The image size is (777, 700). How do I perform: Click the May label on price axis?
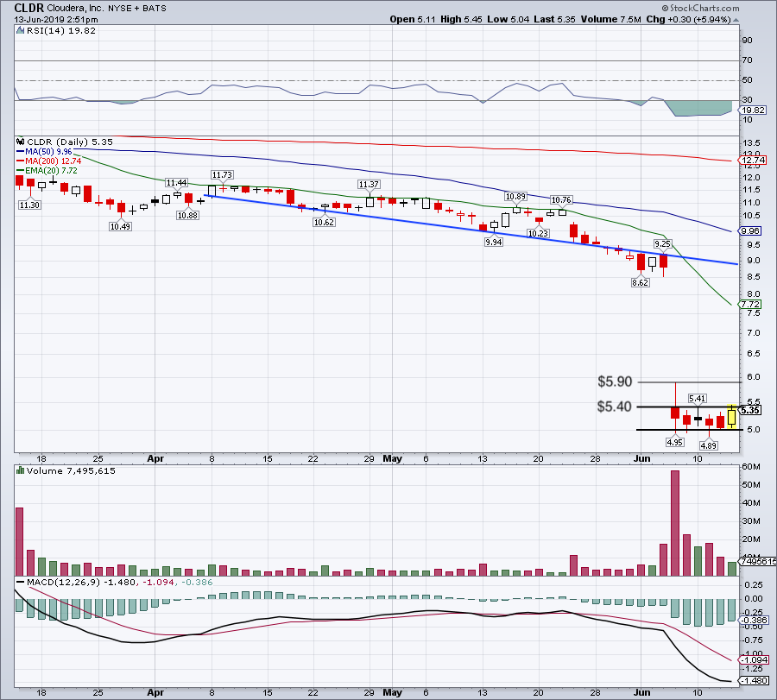pyautogui.click(x=393, y=458)
